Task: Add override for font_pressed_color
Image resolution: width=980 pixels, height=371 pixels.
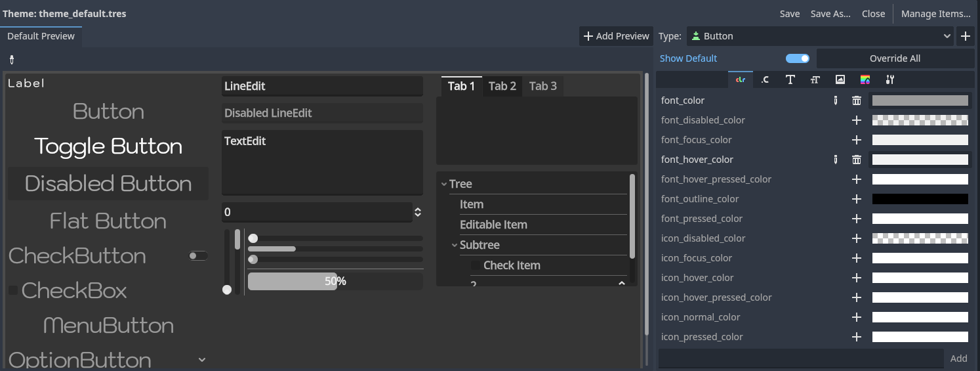Action: 856,219
